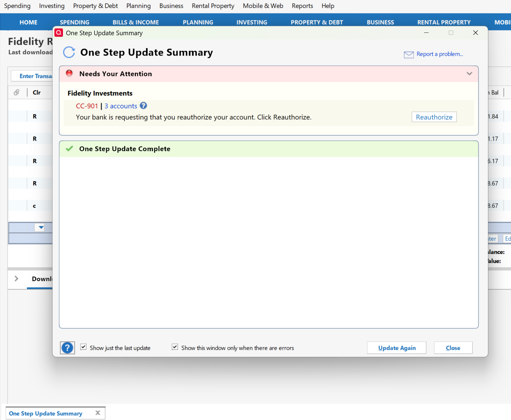Switch to the BILLS & INCOME tab
Image resolution: width=511 pixels, height=420 pixels.
[x=136, y=22]
